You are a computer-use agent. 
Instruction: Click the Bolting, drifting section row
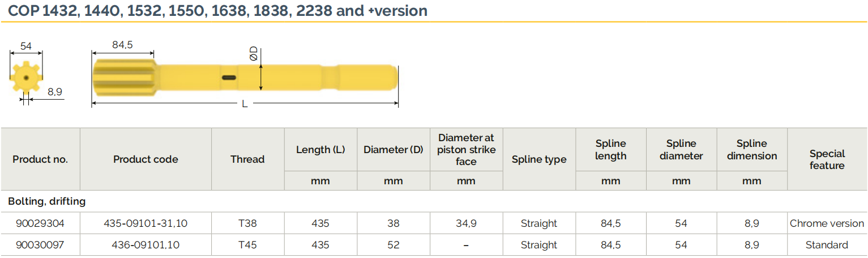click(x=47, y=201)
